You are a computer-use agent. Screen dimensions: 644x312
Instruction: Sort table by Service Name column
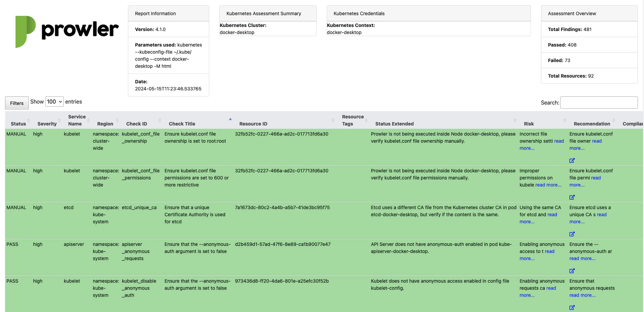[77, 120]
